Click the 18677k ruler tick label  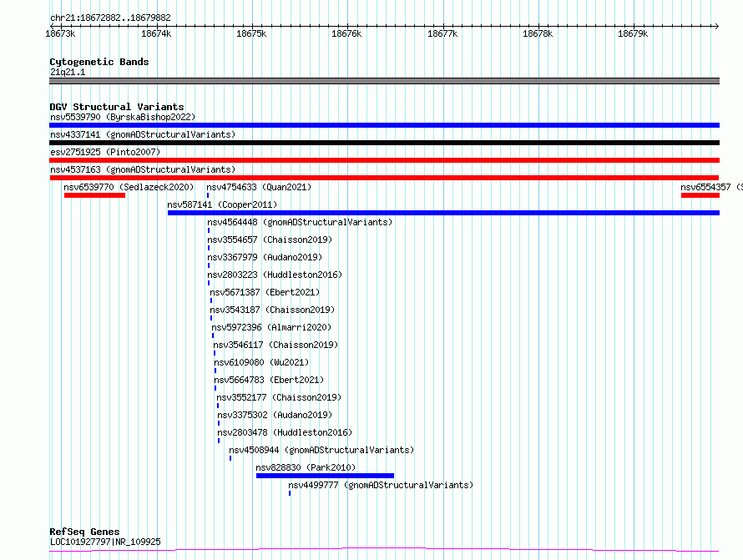coord(442,33)
